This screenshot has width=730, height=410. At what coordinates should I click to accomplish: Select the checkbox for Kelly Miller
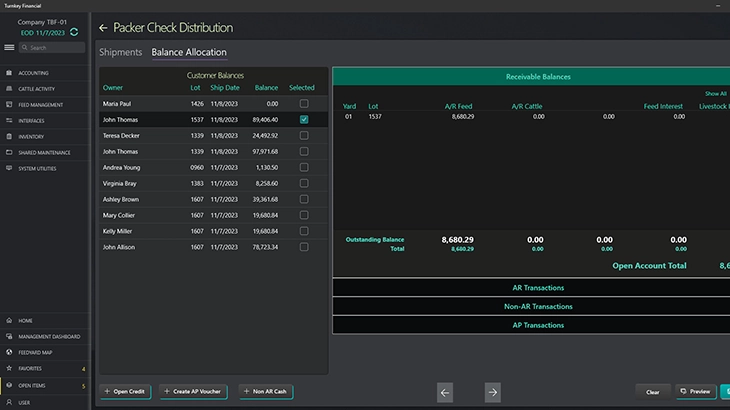pos(304,231)
